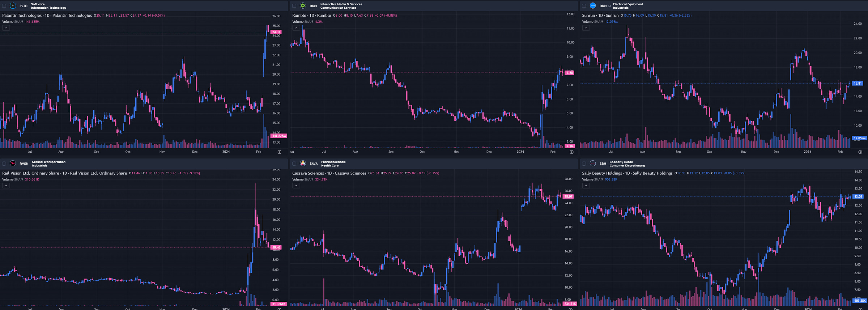Click the 24.37 price label on Palantir axis
This screenshot has height=310, width=868.
tap(276, 32)
